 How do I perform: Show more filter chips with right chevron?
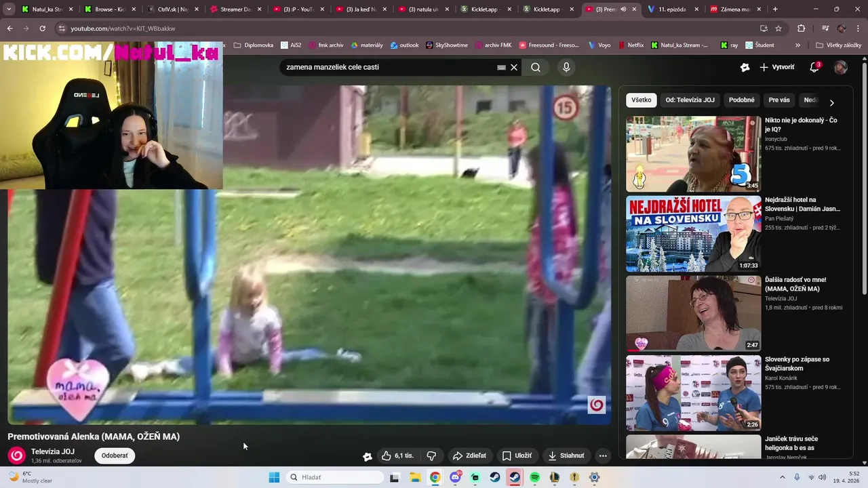[x=831, y=103]
